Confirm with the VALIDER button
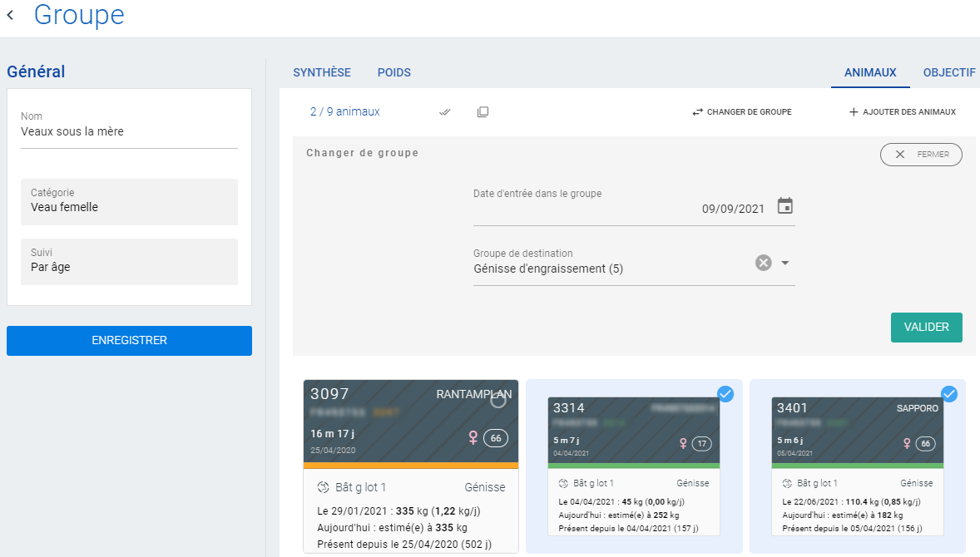The width and height of the screenshot is (980, 557). click(926, 328)
